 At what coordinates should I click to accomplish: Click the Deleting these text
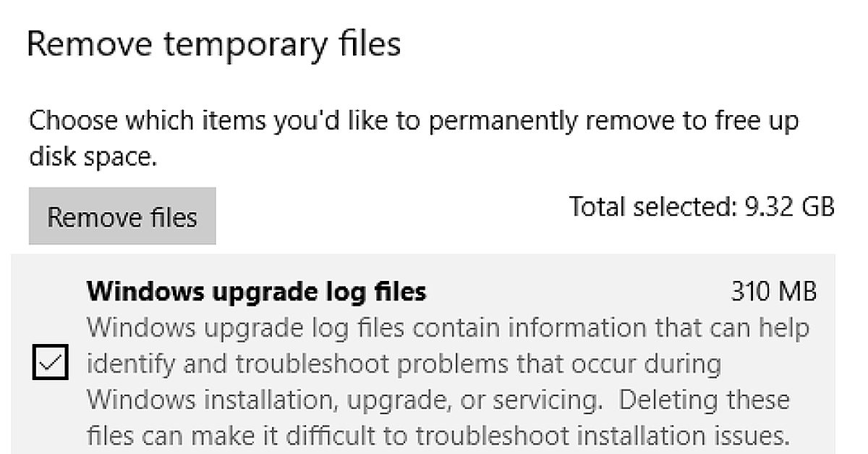[x=705, y=399]
